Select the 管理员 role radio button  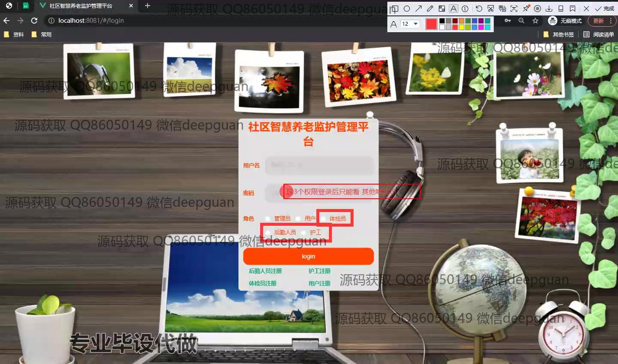click(x=268, y=219)
